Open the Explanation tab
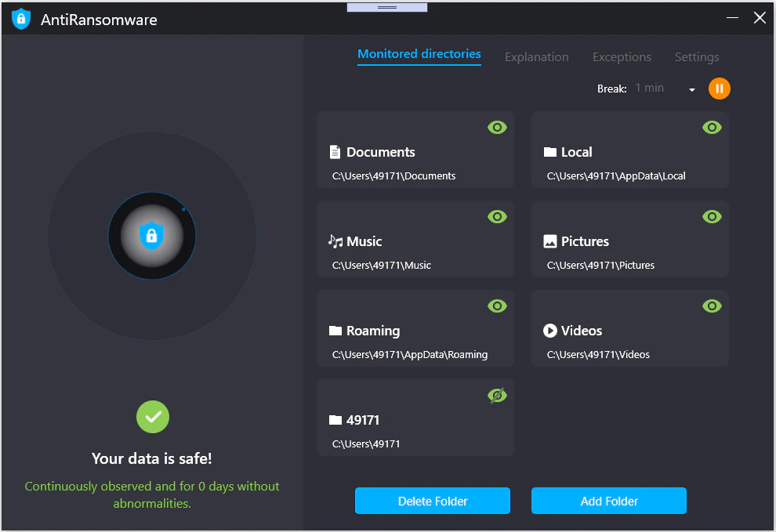Screen dimensions: 776x532 click(x=536, y=57)
